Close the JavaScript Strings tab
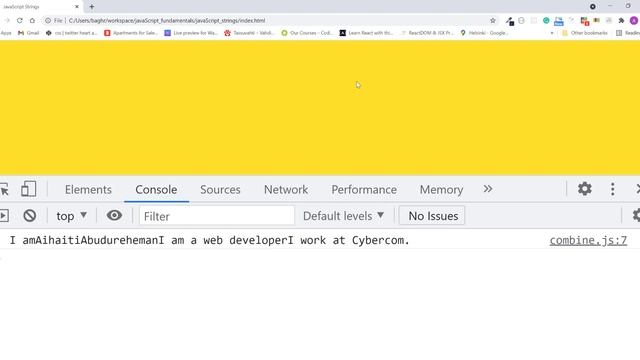The image size is (640, 360). [x=77, y=7]
